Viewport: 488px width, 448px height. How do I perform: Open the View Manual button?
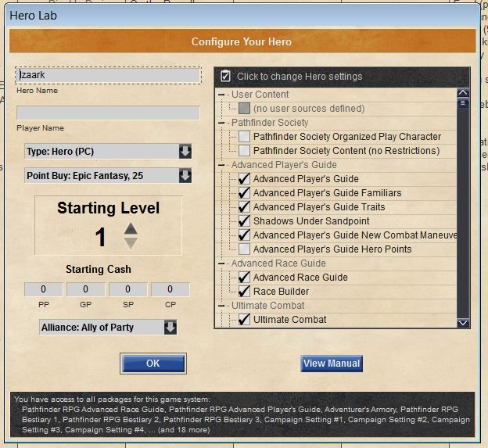point(332,364)
